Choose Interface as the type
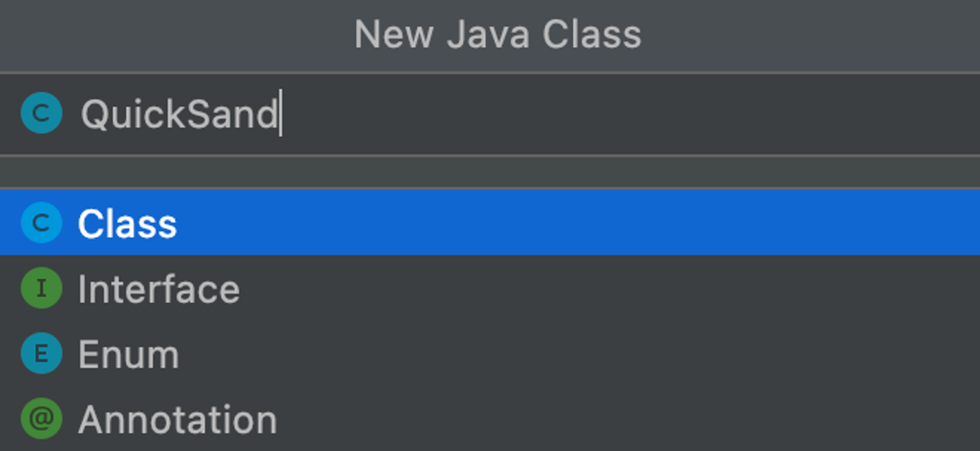The height and width of the screenshot is (451, 980). (x=490, y=288)
